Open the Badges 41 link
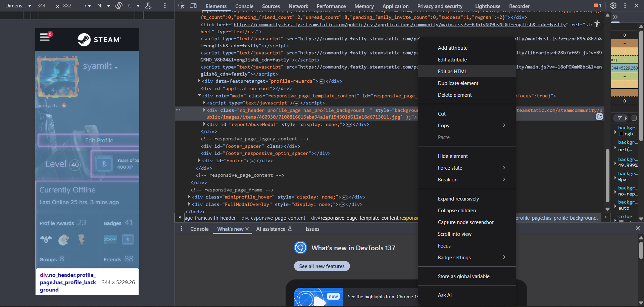 pos(118,223)
